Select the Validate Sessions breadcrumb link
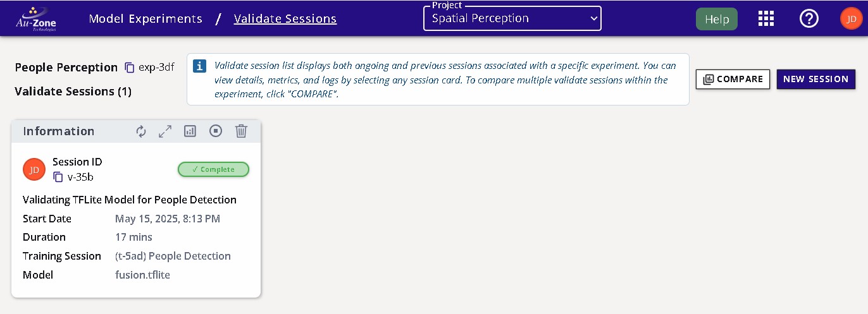 (285, 19)
